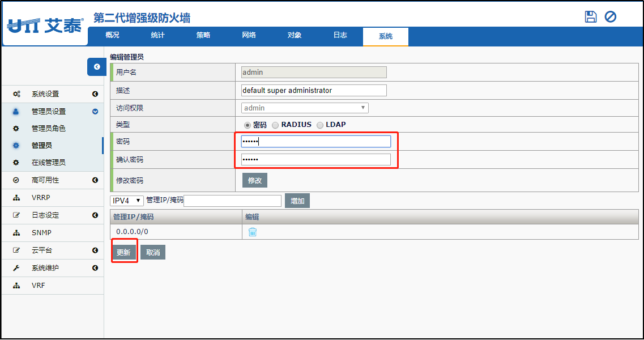This screenshot has width=644, height=340.
Task: Switch to the 概况 tab
Action: click(x=112, y=35)
